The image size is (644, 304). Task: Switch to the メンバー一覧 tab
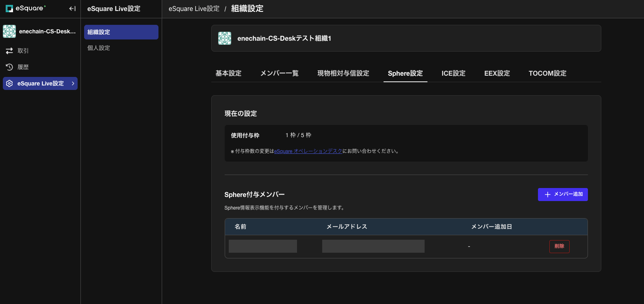click(x=280, y=73)
